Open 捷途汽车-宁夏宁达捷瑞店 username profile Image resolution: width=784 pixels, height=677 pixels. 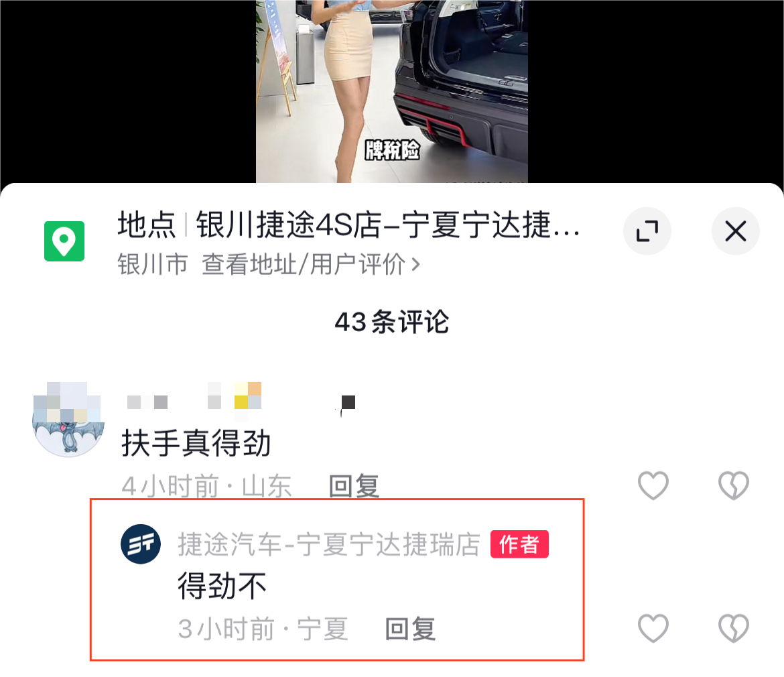329,544
